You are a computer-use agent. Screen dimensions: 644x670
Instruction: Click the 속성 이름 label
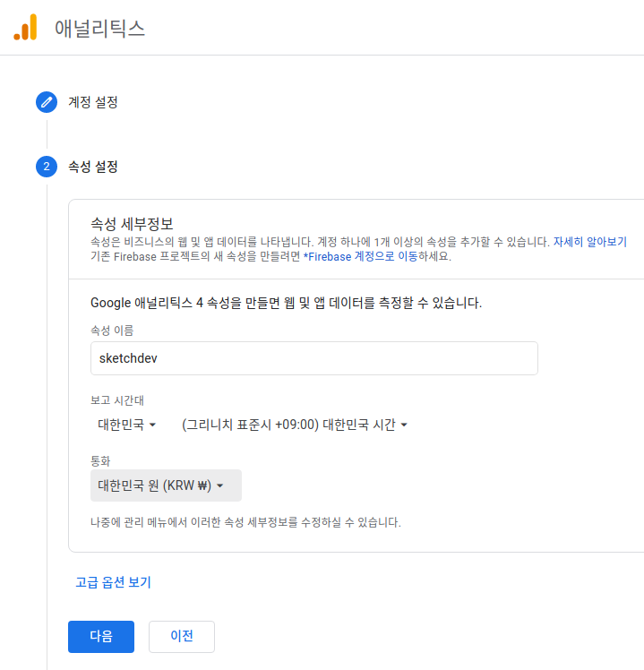pyautogui.click(x=112, y=331)
